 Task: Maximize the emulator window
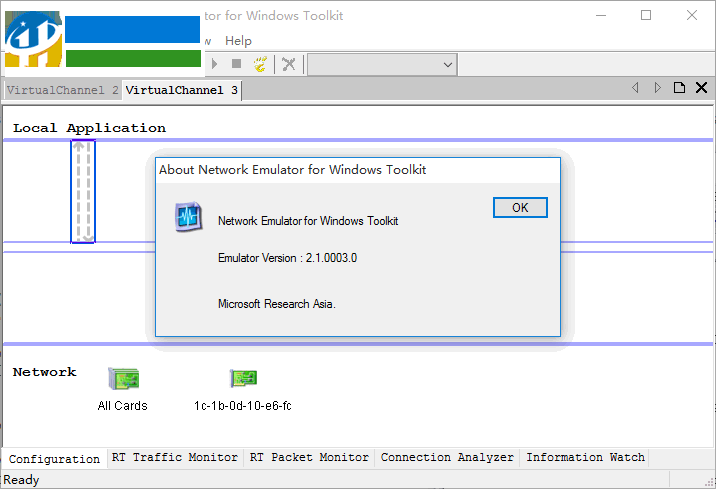pyautogui.click(x=646, y=16)
